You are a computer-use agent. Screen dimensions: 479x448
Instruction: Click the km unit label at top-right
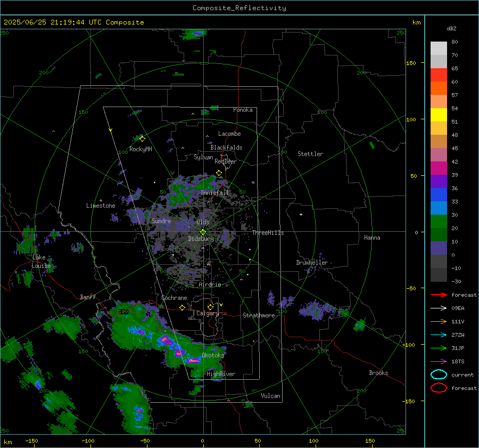coord(416,22)
